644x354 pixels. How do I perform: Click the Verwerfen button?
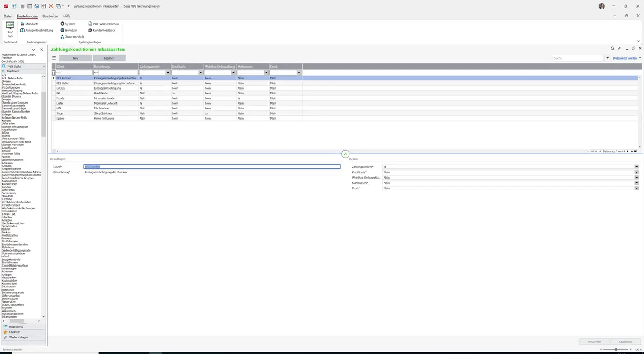(595, 342)
